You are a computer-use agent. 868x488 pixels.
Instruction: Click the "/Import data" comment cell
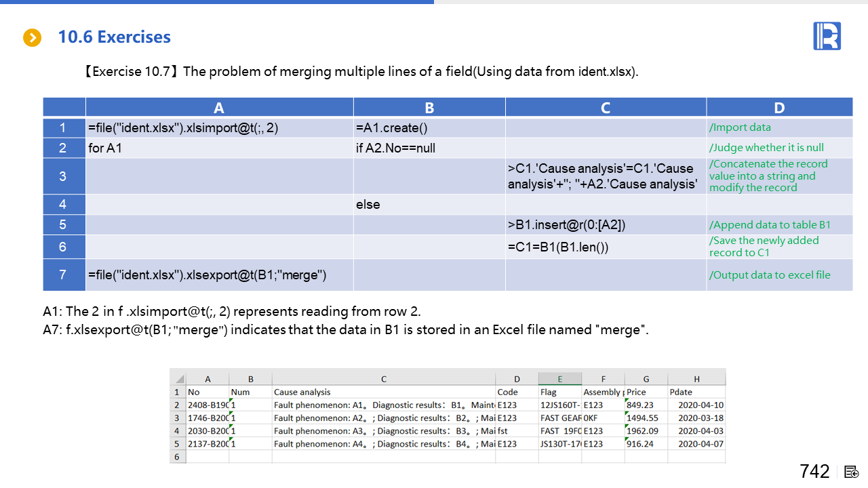778,127
